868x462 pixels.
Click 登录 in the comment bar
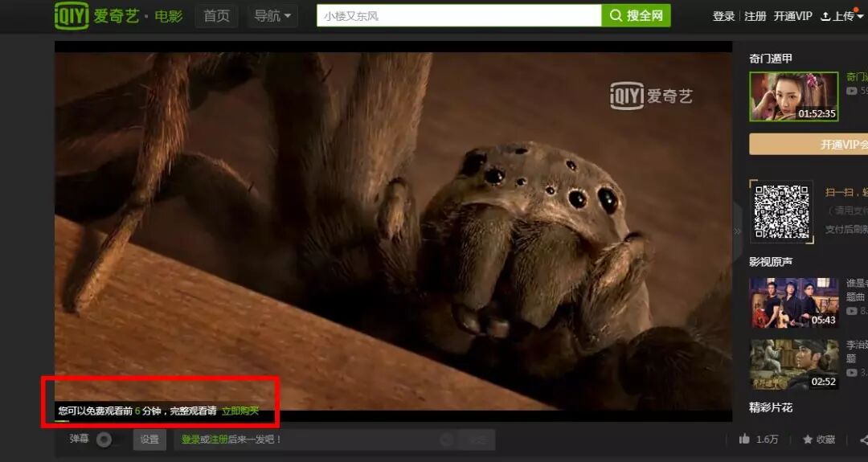tap(190, 440)
